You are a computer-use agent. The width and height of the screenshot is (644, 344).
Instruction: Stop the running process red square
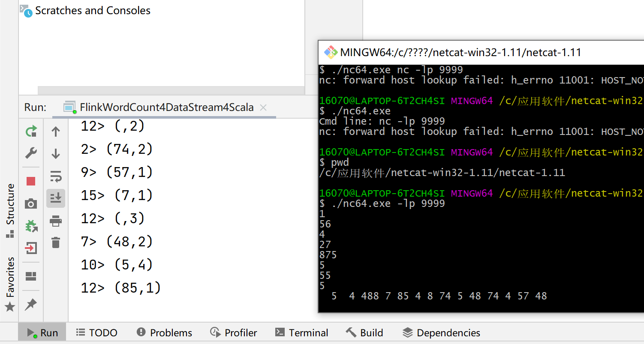tap(31, 181)
